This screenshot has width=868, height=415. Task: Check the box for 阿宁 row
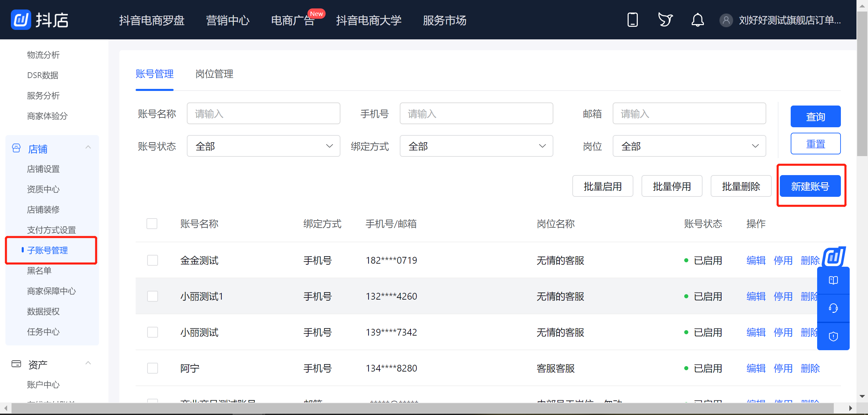153,368
